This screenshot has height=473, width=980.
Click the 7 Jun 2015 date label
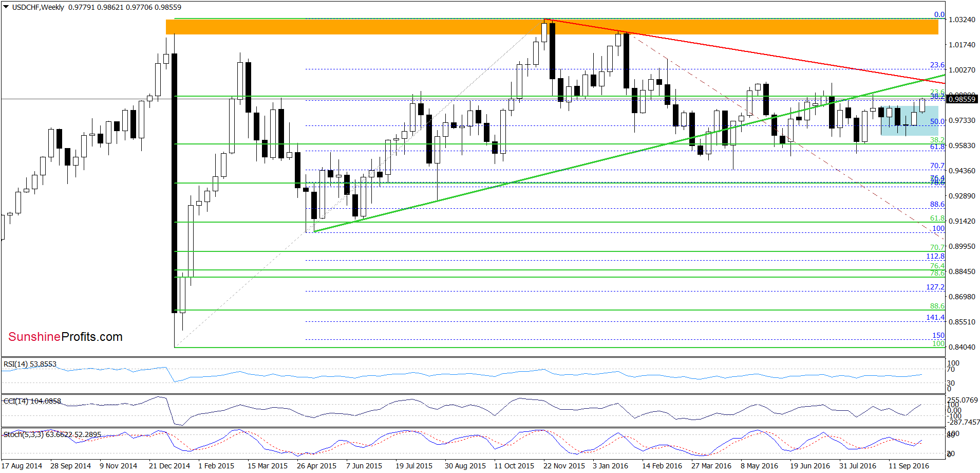pyautogui.click(x=364, y=466)
